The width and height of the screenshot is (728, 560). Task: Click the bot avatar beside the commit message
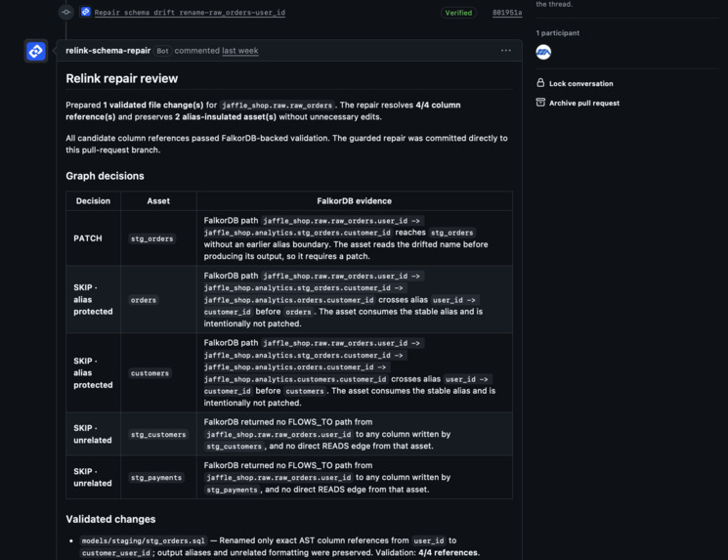pos(85,12)
